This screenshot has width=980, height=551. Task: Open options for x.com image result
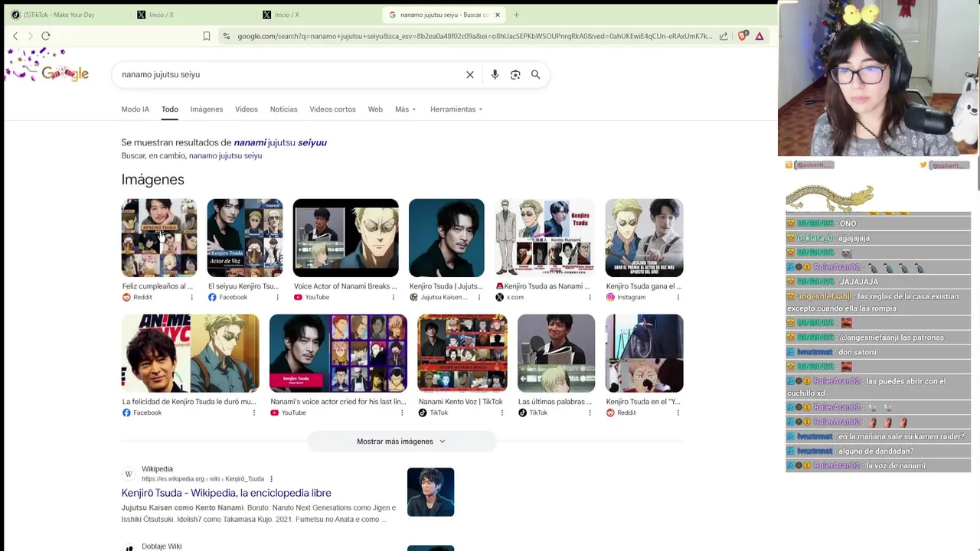590,297
